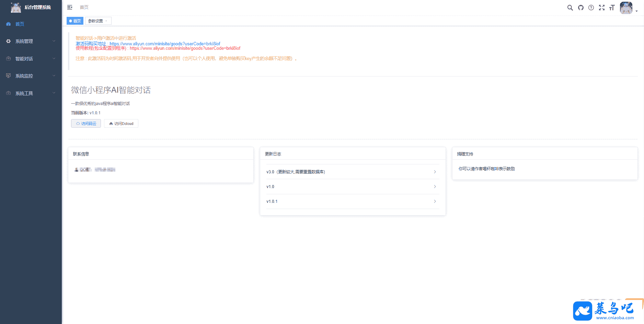Open 系统管理 sidebar menu
Viewport: 644px width, 324px height.
(31, 41)
